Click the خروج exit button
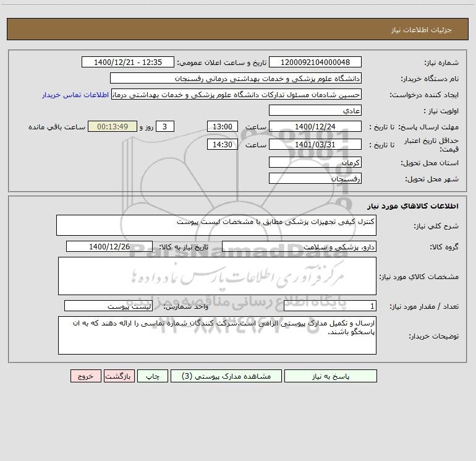The image size is (476, 461). point(85,376)
